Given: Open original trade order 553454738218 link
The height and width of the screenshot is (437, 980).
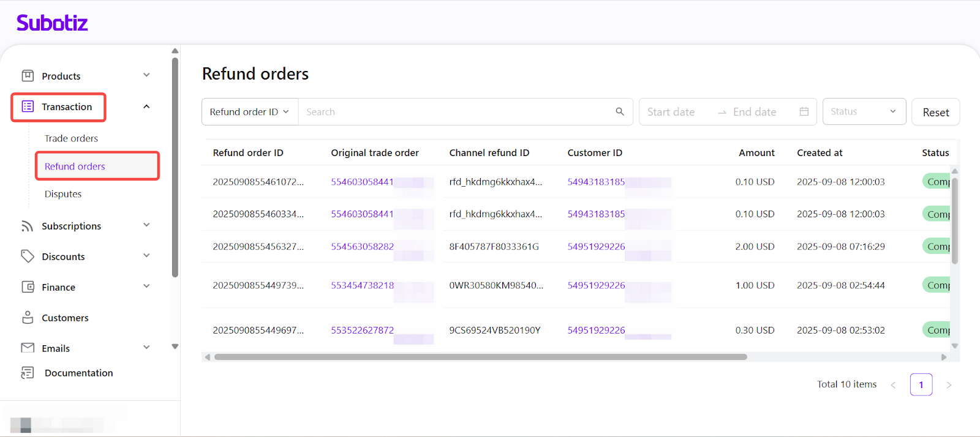Looking at the screenshot, I should [x=363, y=285].
